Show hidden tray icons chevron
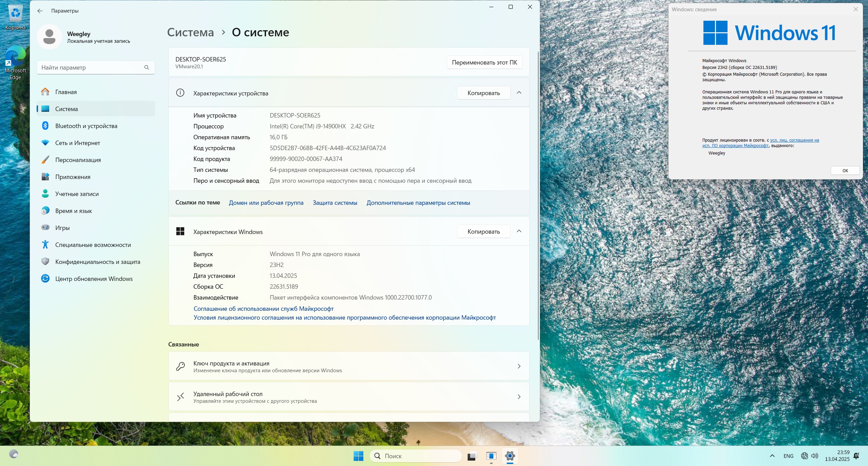This screenshot has height=466, width=868. [772, 456]
